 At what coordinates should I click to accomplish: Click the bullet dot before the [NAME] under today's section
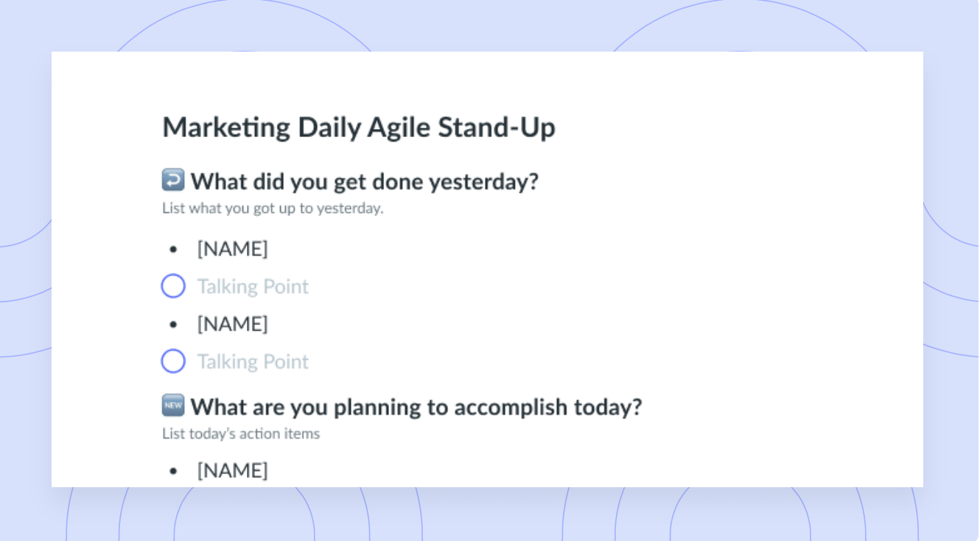(x=173, y=471)
